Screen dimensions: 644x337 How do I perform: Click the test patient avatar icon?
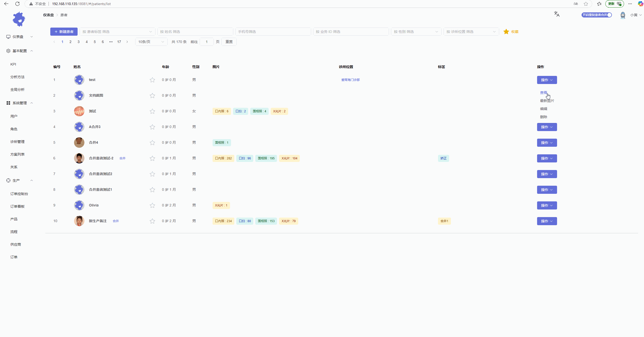pyautogui.click(x=79, y=80)
